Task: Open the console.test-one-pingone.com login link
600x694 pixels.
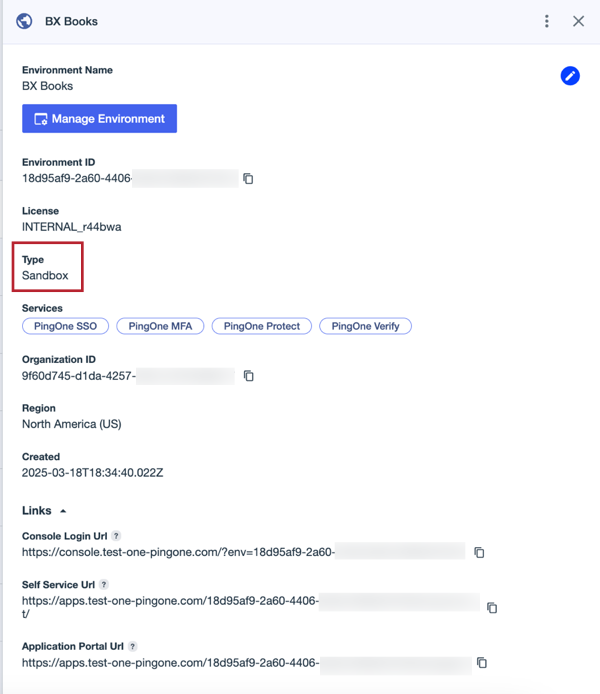Action: tap(180, 552)
